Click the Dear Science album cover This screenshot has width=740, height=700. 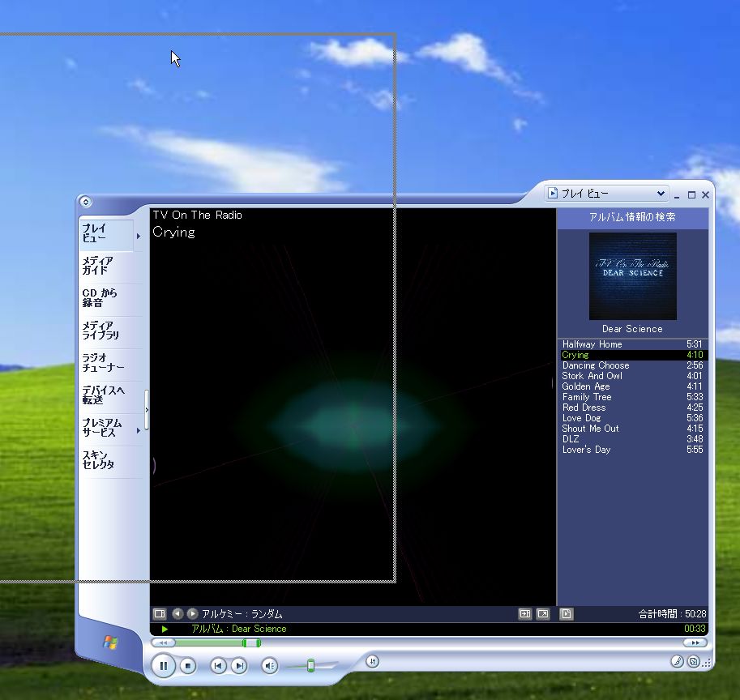click(x=632, y=276)
